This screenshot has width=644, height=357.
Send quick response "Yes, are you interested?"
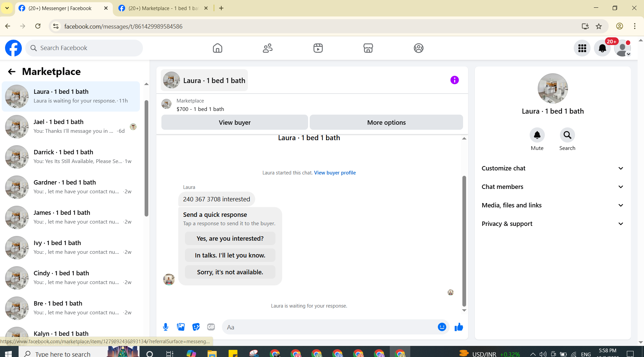click(x=230, y=239)
